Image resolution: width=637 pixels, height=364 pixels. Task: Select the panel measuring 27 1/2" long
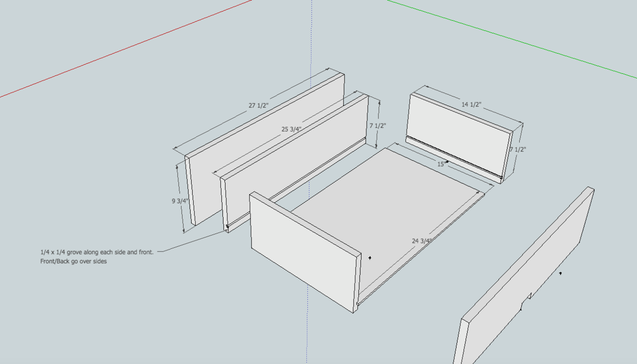(265, 149)
